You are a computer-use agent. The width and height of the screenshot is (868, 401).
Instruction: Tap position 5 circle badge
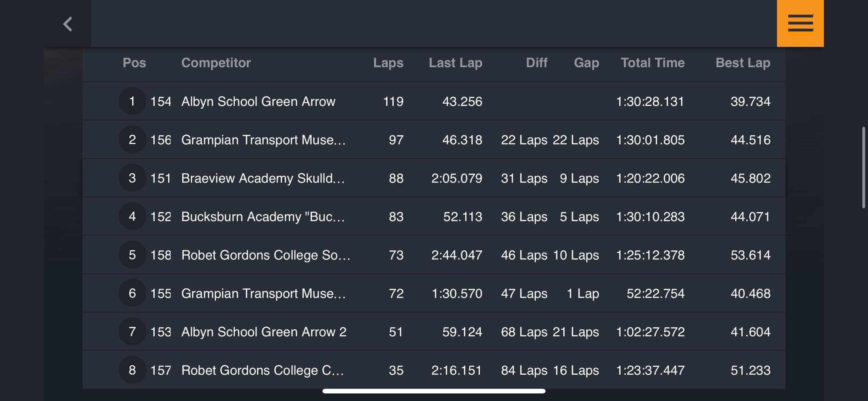[x=132, y=255]
